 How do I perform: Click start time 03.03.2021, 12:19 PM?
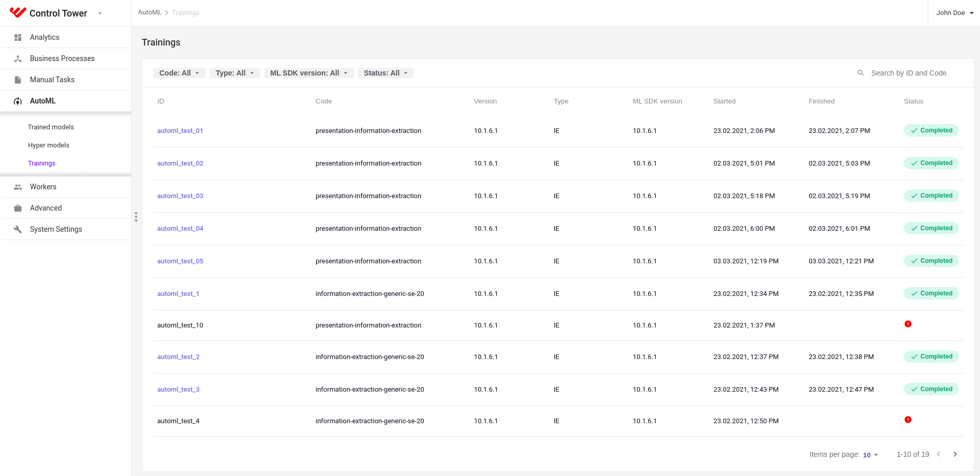(746, 261)
